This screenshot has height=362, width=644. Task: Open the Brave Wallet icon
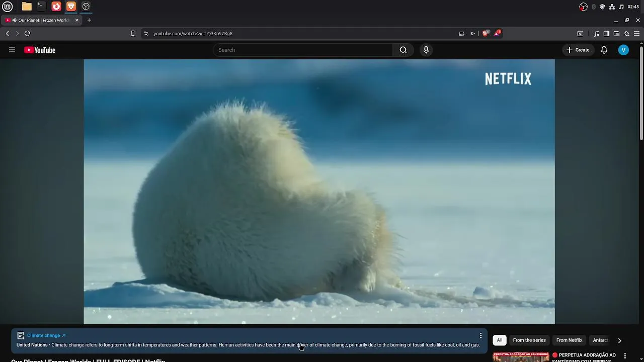tap(616, 34)
